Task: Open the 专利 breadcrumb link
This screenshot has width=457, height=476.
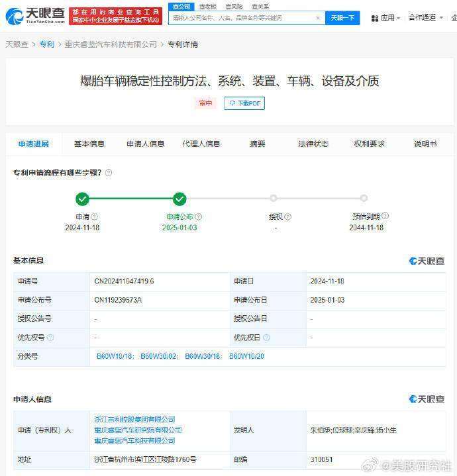Action: pyautogui.click(x=47, y=44)
